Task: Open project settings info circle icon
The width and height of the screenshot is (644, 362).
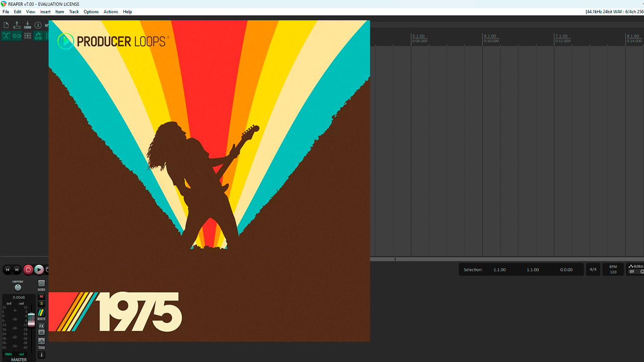Action: 38,25
